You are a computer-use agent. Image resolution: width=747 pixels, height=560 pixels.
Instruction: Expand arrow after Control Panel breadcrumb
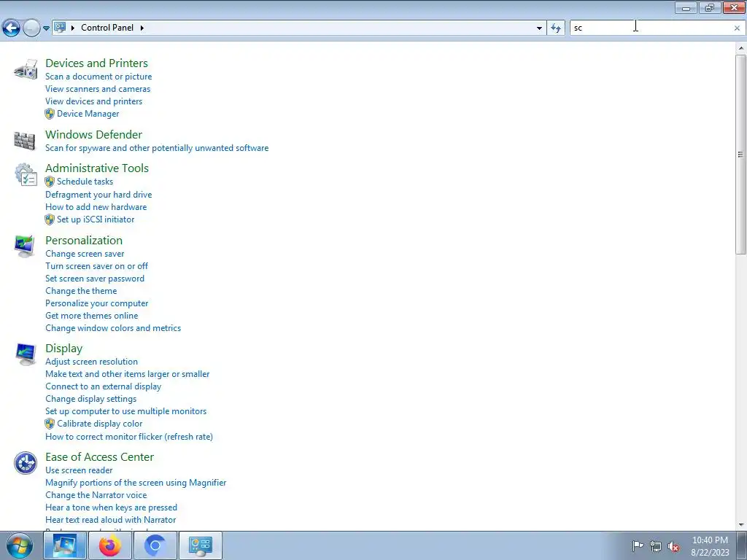point(142,28)
